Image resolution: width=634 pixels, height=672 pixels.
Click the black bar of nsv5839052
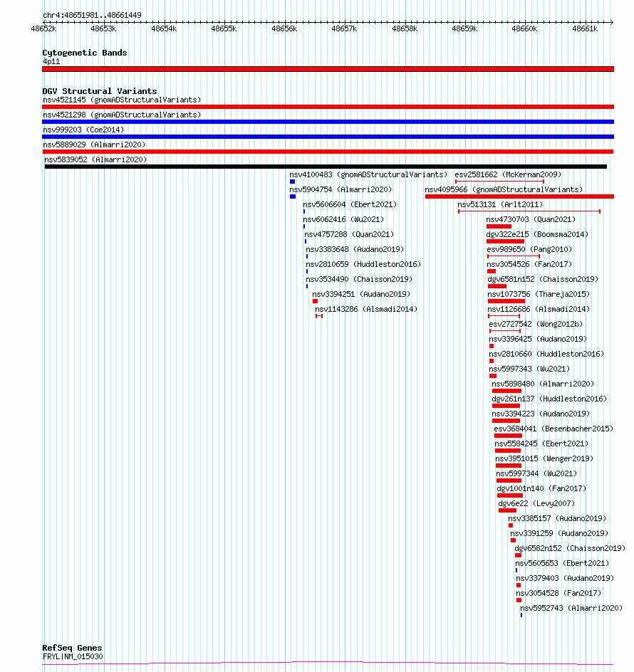pyautogui.click(x=326, y=167)
